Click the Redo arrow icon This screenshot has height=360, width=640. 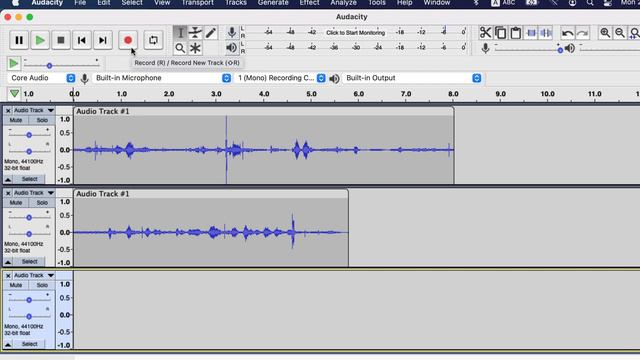[582, 33]
